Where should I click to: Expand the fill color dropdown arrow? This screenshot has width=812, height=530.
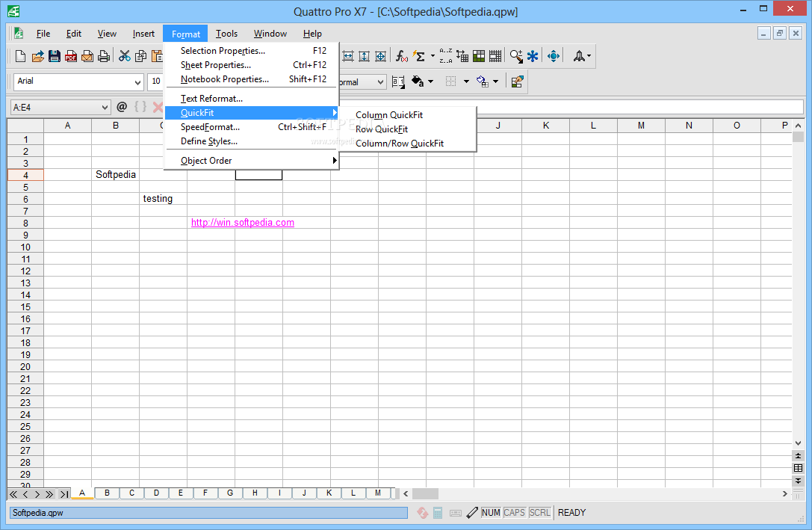pyautogui.click(x=430, y=81)
